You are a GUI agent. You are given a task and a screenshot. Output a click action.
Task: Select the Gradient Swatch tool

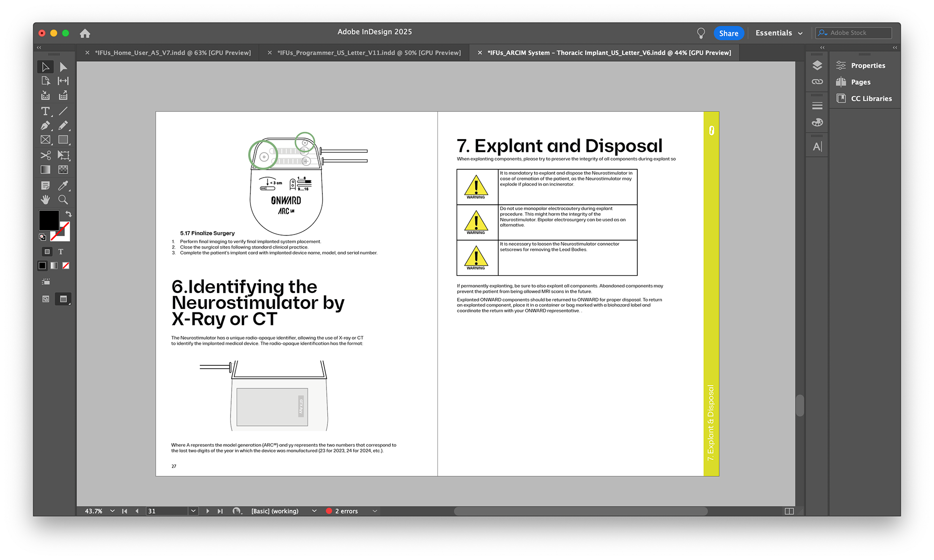click(45, 169)
